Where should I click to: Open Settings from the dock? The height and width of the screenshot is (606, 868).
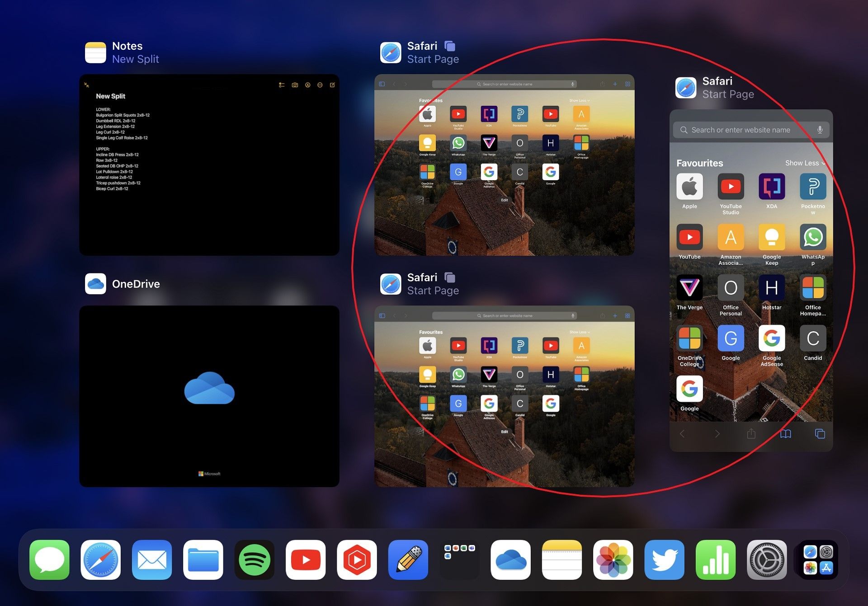pyautogui.click(x=768, y=560)
